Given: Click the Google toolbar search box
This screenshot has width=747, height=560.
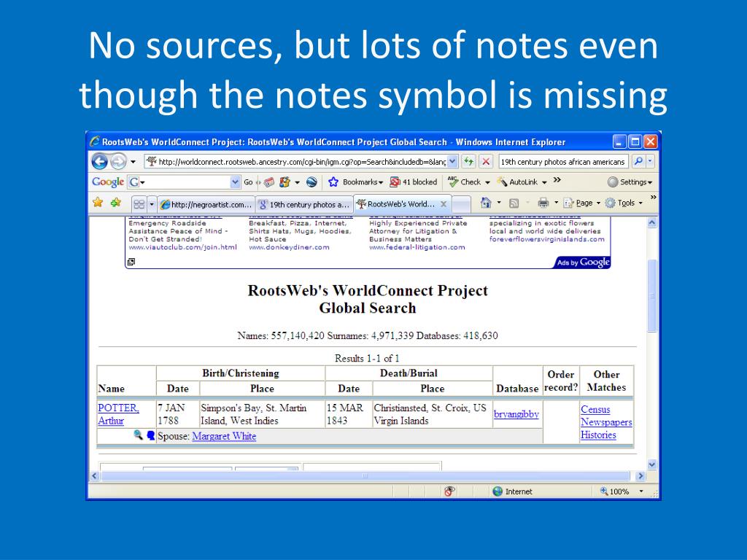Looking at the screenshot, I should 185,182.
